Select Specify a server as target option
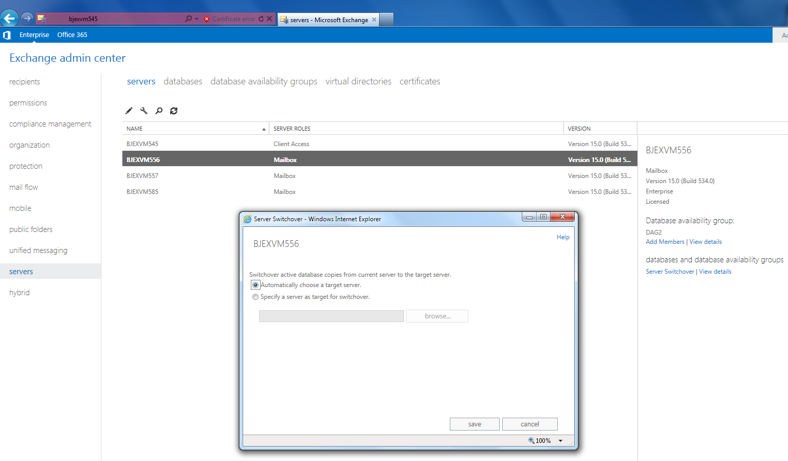The image size is (788, 461). 255,297
